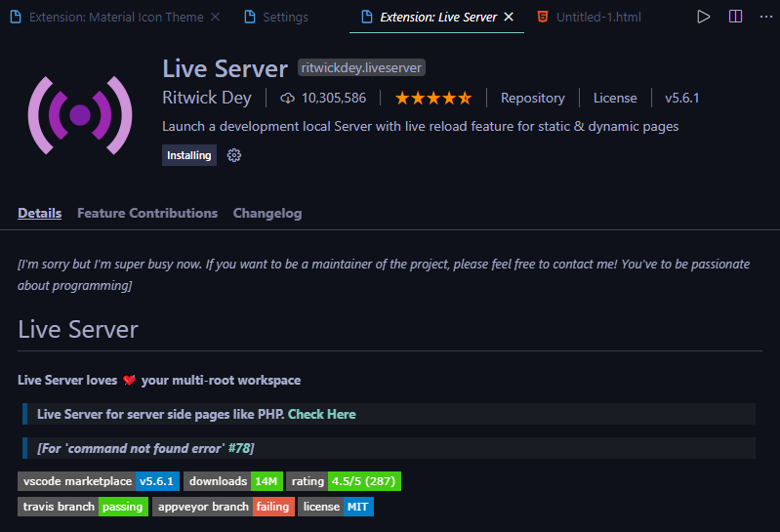The image size is (780, 532).
Task: Click the vscode marketplace v5.6.1 badge
Action: [99, 481]
